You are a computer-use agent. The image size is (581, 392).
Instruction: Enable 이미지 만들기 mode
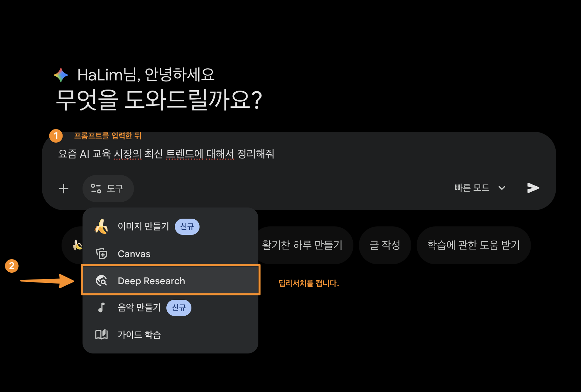pyautogui.click(x=143, y=226)
